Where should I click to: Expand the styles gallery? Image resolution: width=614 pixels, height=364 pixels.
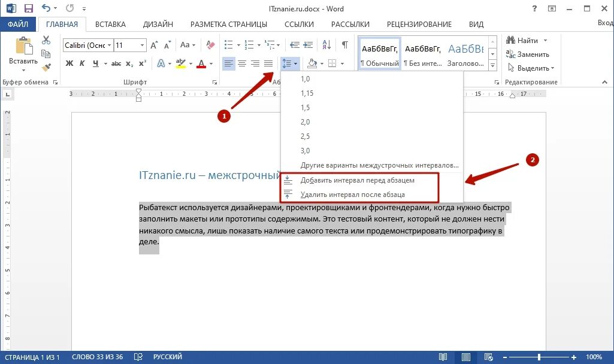(492, 65)
